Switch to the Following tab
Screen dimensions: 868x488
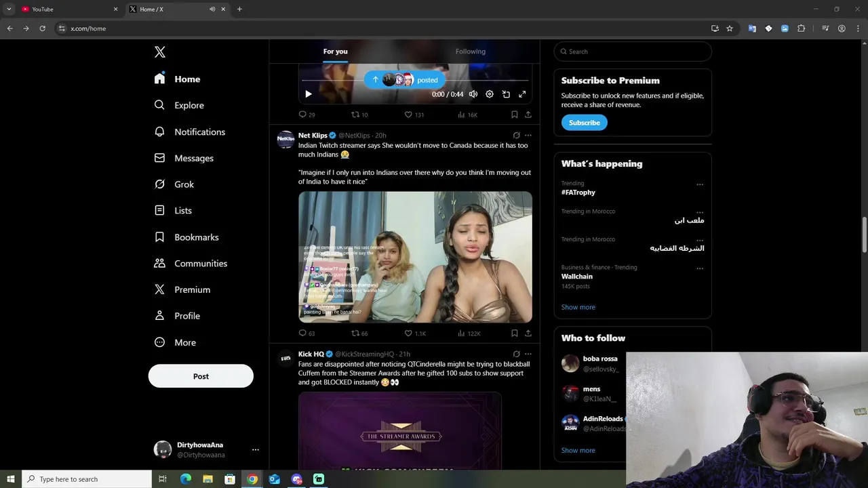click(471, 52)
